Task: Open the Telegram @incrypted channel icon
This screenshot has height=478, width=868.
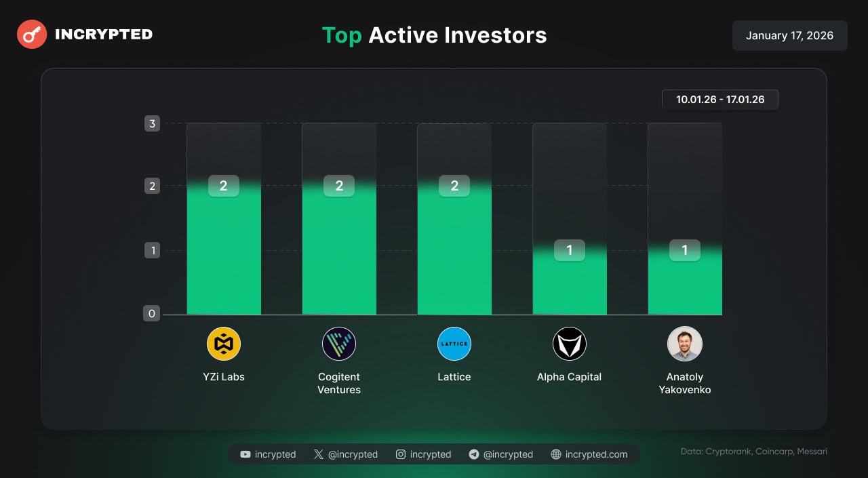Action: (474, 454)
